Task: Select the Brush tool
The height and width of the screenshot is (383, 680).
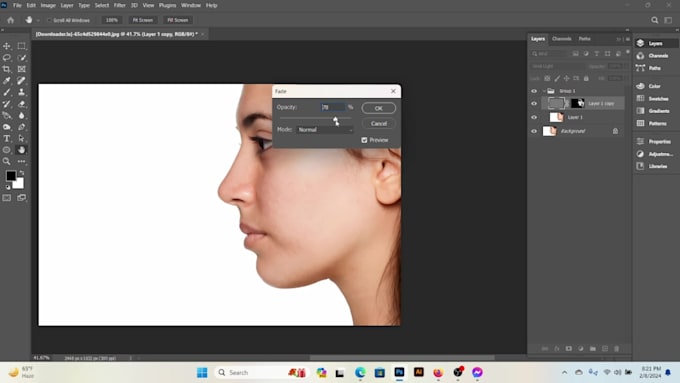Action: 7,92
